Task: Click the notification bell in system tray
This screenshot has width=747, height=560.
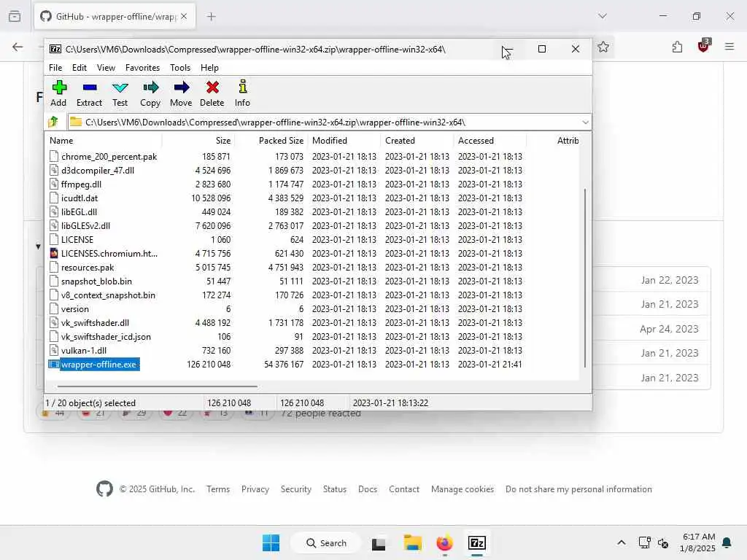Action: click(x=727, y=542)
